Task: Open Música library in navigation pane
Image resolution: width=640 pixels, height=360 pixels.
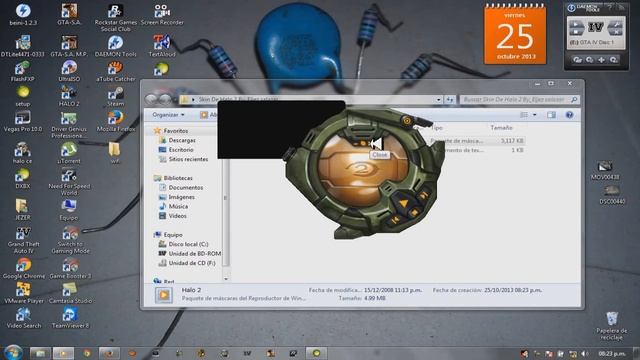Action: click(178, 206)
